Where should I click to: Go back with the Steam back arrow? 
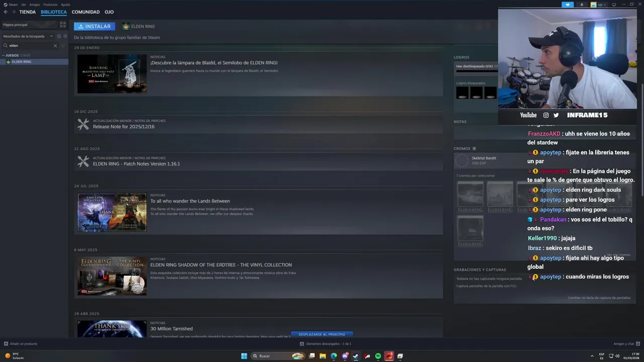[6, 12]
